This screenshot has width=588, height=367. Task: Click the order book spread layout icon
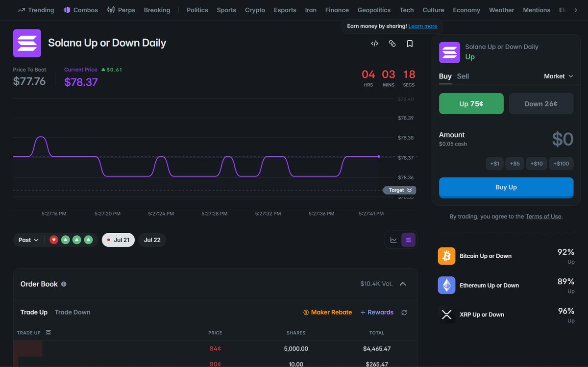48,333
